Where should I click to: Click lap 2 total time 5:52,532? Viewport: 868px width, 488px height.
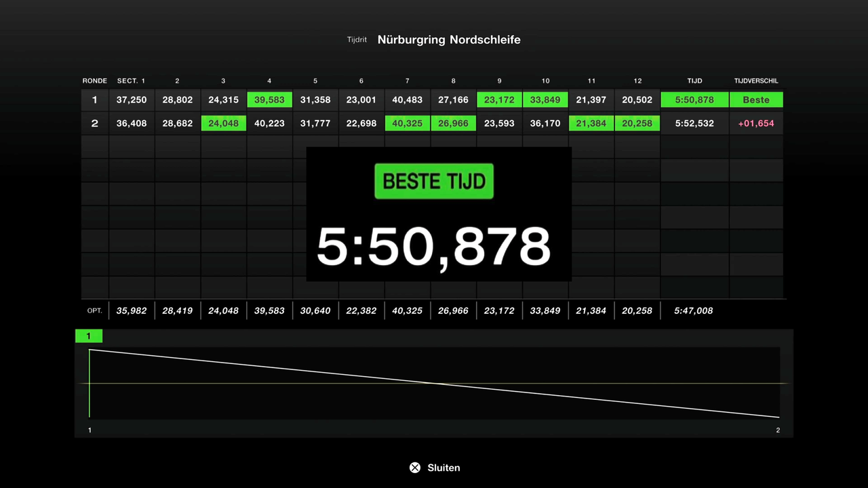(x=694, y=123)
